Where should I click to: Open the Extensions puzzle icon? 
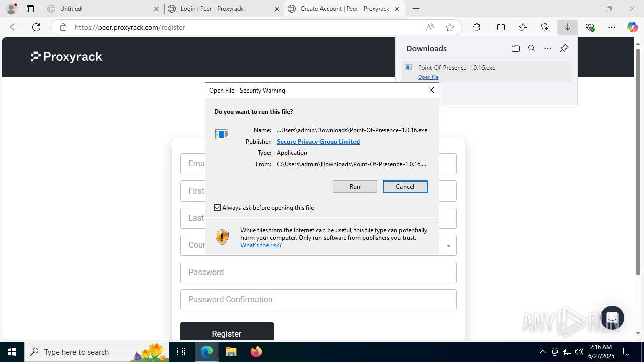pyautogui.click(x=476, y=27)
